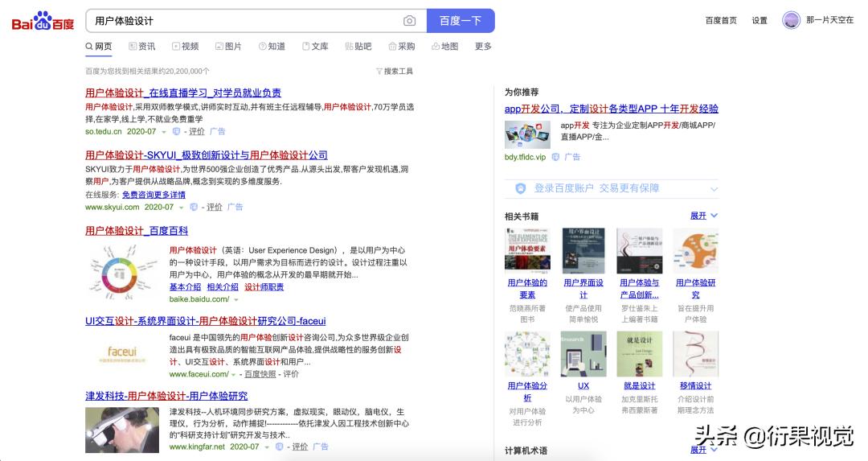Open book link 用户界面设计
Screen dimensions: 868x461
tap(583, 289)
